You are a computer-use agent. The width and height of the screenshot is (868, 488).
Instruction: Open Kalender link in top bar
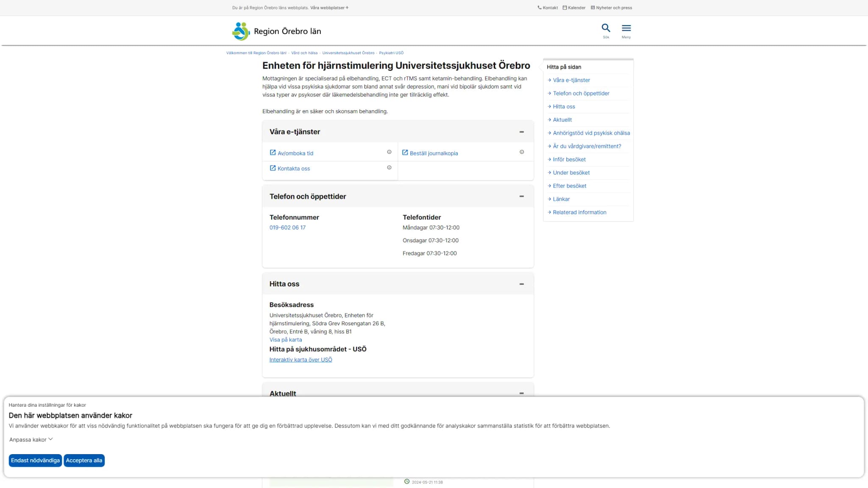tap(576, 8)
